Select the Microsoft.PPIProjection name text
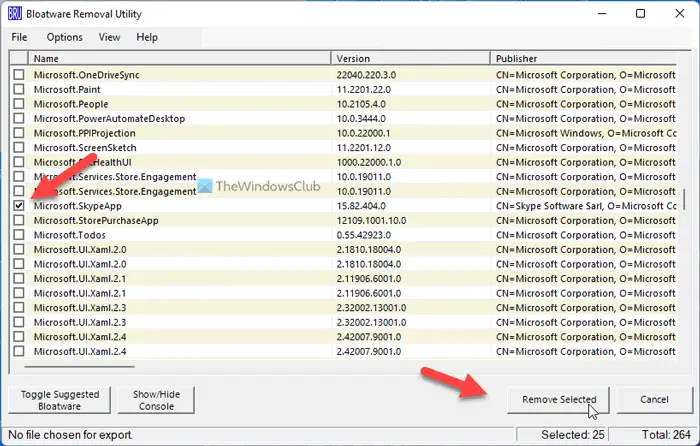 tap(84, 133)
